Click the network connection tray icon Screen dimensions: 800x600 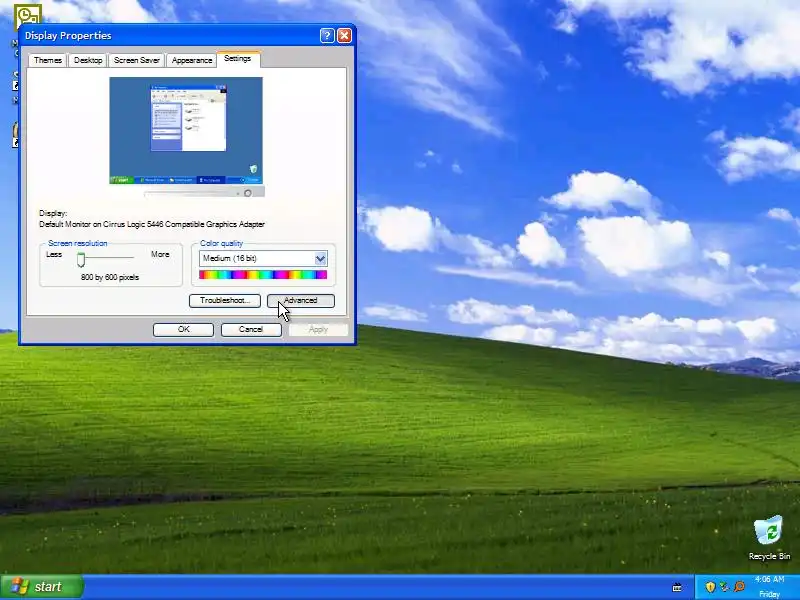click(724, 587)
